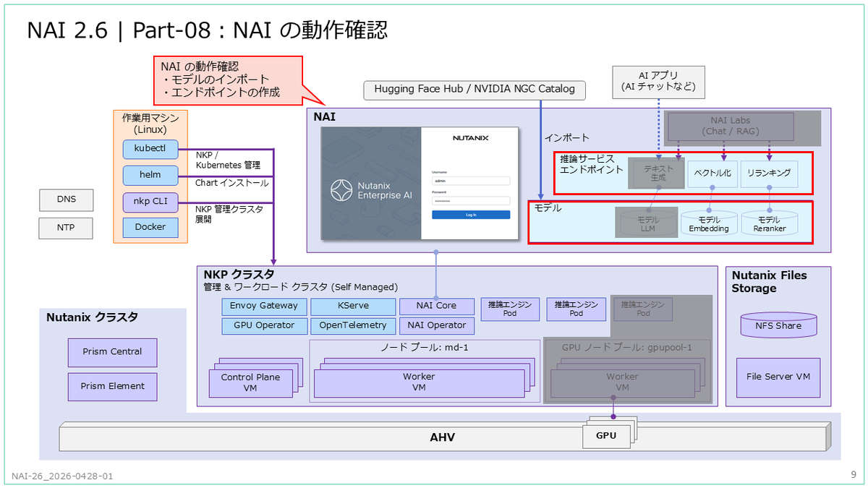The height and width of the screenshot is (488, 868).
Task: Click the Nutanix Files Storage heading
Action: [769, 282]
